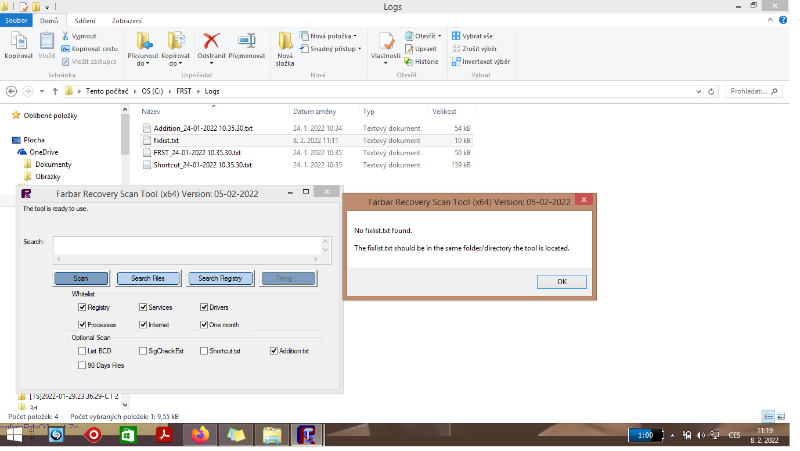Image resolution: width=800 pixels, height=451 pixels.
Task: Click Upravit in the ribbon
Action: click(421, 49)
